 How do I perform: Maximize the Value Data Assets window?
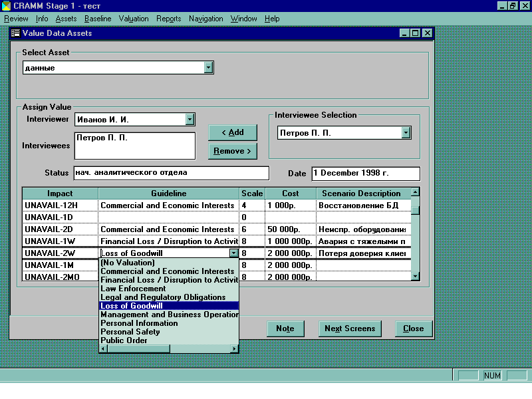coord(415,33)
